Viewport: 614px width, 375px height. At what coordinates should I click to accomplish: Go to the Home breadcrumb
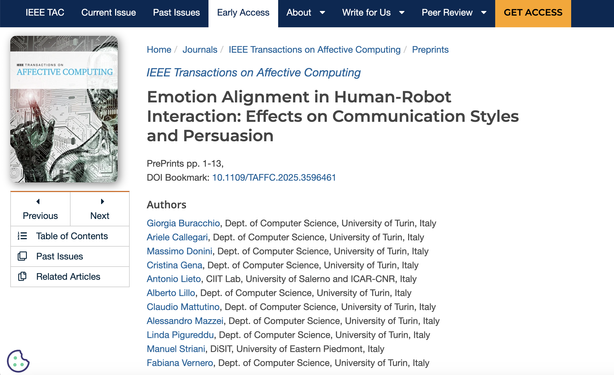tap(159, 50)
